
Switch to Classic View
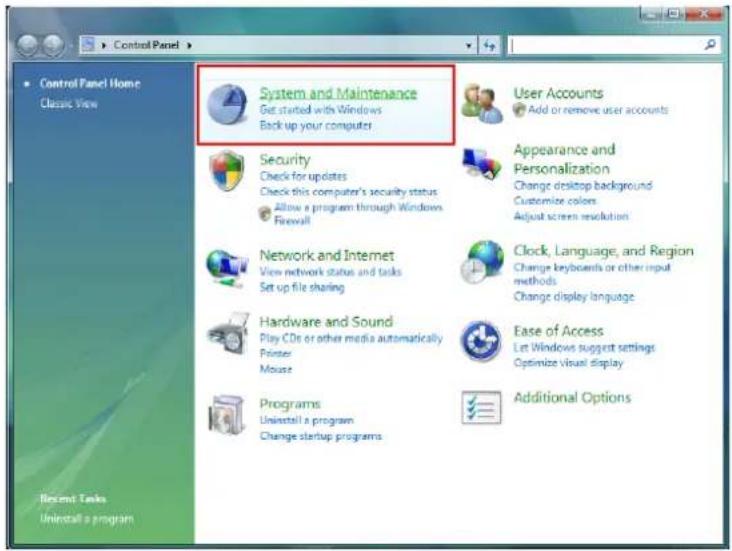pyautogui.click(x=69, y=103)
